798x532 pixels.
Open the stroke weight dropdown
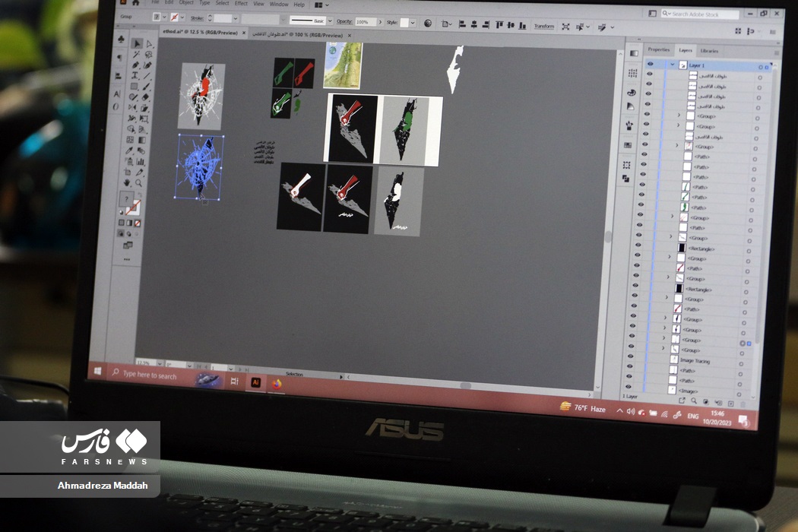[235, 19]
